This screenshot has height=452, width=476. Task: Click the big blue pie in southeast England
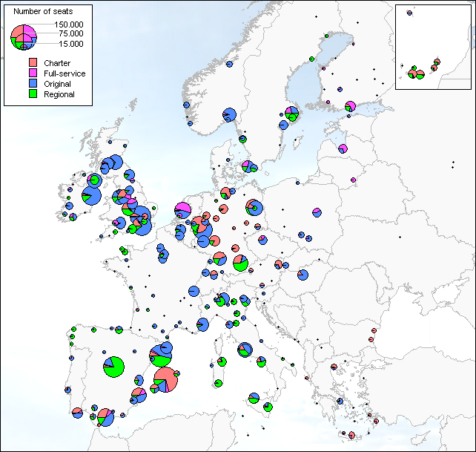point(142,224)
